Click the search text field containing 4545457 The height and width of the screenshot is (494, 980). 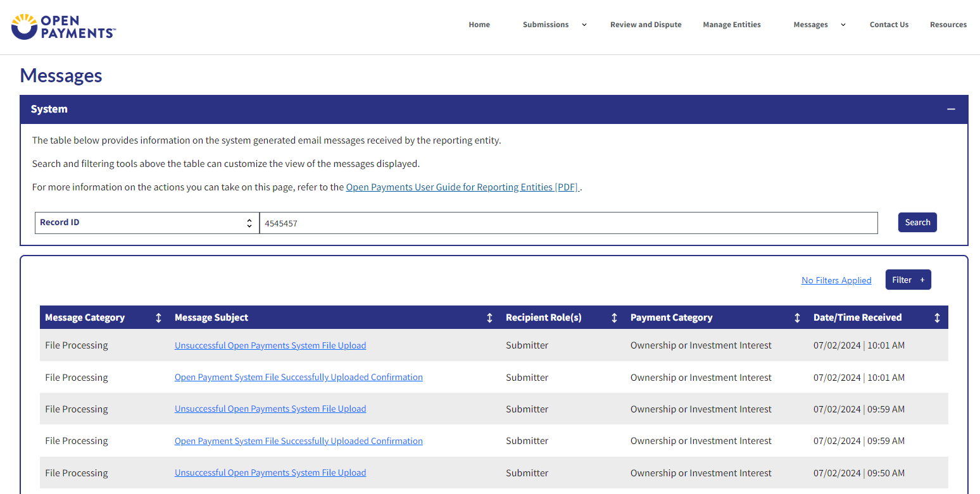(568, 223)
